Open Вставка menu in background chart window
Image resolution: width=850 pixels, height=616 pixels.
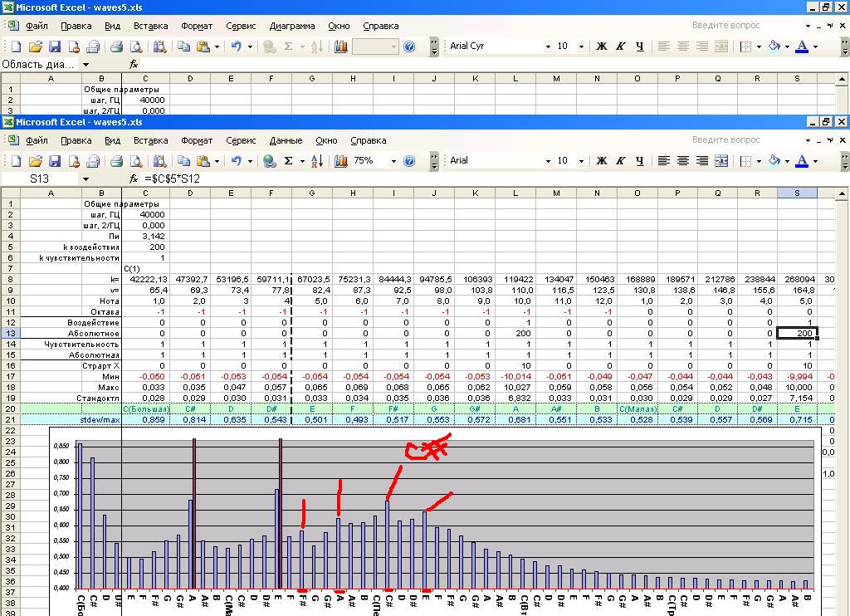coord(150,26)
